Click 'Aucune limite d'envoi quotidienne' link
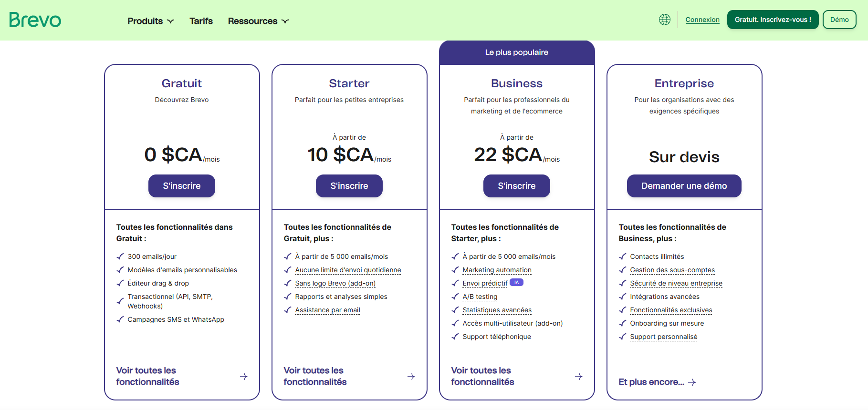 pyautogui.click(x=348, y=270)
